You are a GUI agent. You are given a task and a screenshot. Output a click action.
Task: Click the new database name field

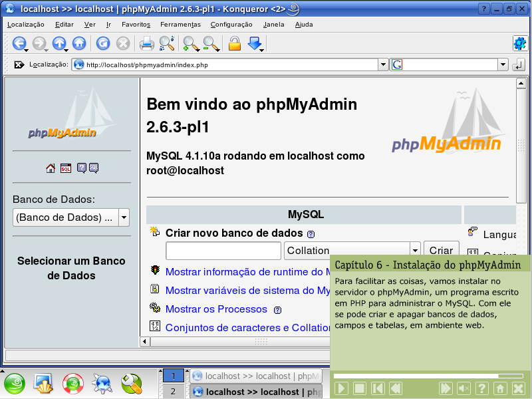(223, 251)
